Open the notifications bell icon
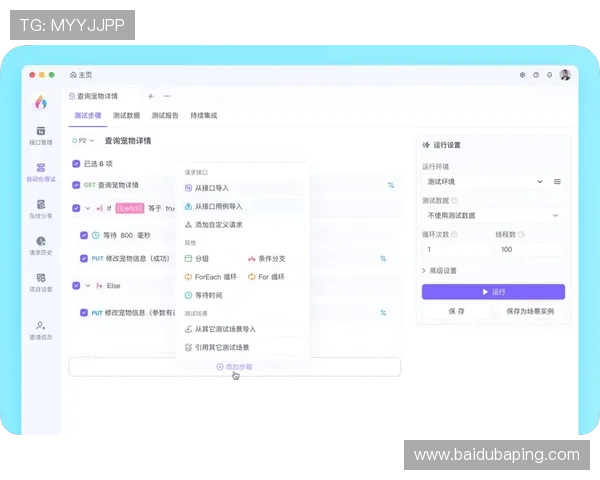600x480 pixels. [549, 75]
